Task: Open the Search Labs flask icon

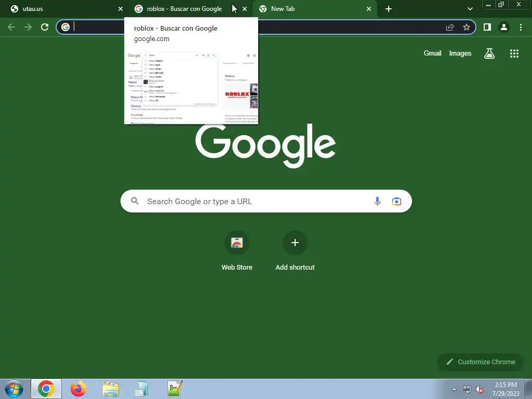Action: pyautogui.click(x=489, y=54)
